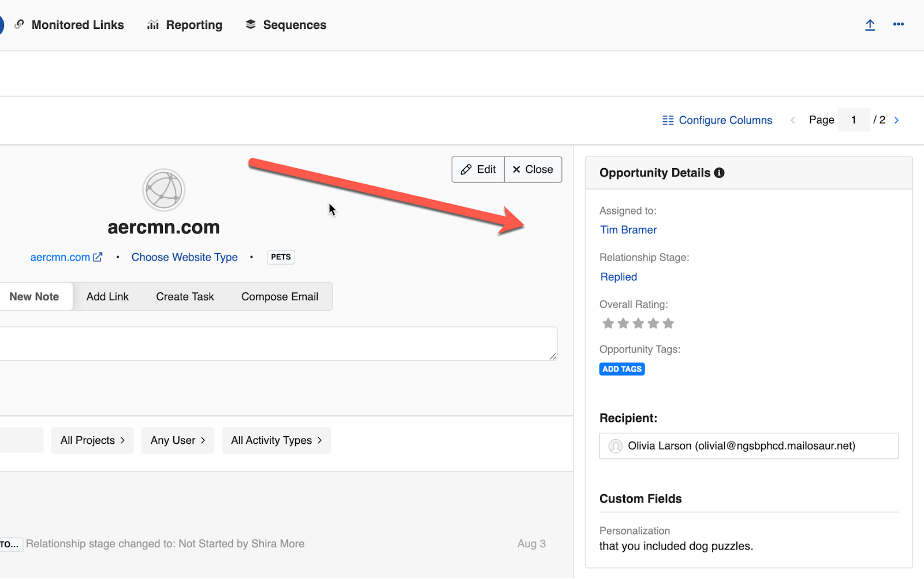Click the Opportunity Details info icon
924x579 pixels.
[x=719, y=173]
